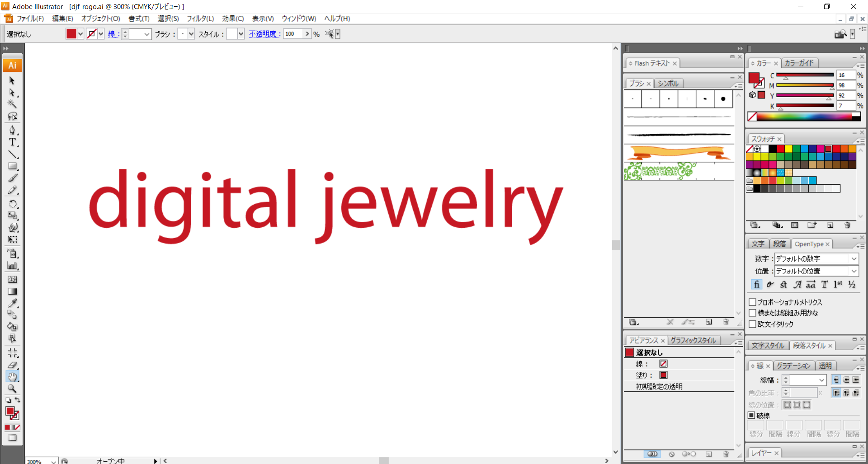Select the Warp tool
This screenshot has height=464, width=868.
[x=12, y=227]
